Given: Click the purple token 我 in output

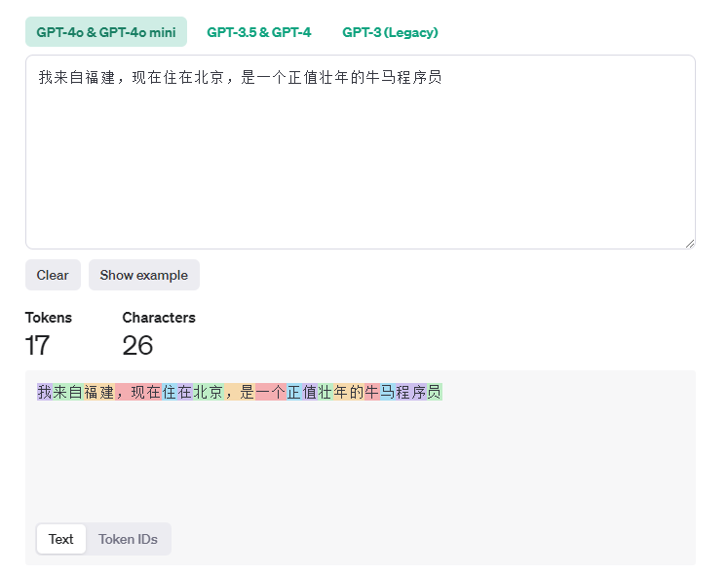Looking at the screenshot, I should point(45,392).
